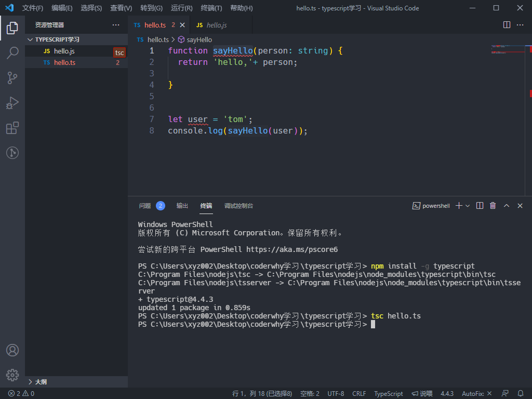Kill terminal with trash icon
532x399 pixels.
click(x=493, y=206)
